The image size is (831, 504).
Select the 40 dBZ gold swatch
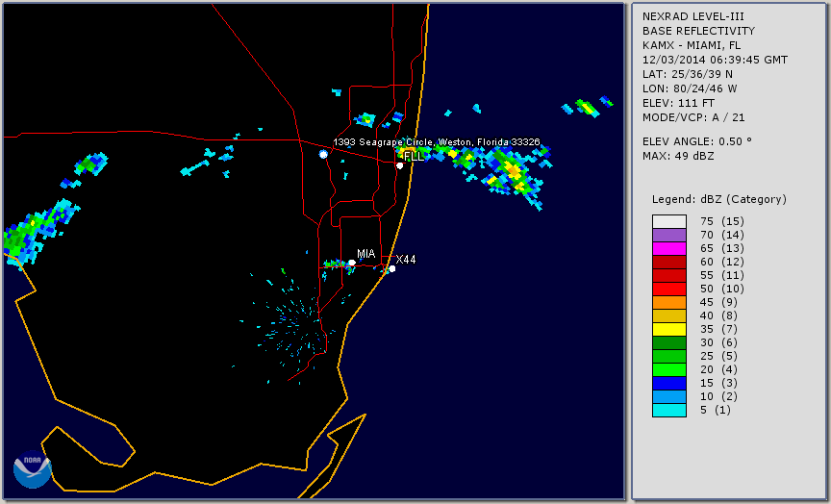click(x=669, y=315)
